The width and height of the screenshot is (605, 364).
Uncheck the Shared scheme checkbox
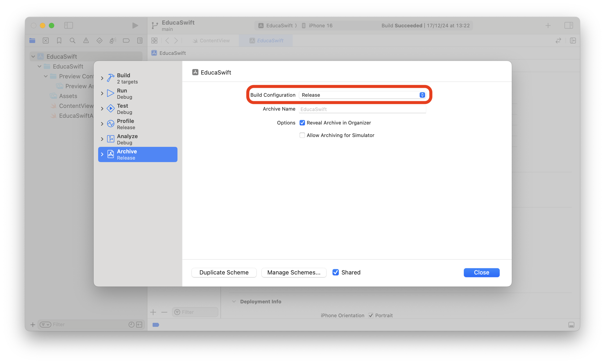coord(335,272)
